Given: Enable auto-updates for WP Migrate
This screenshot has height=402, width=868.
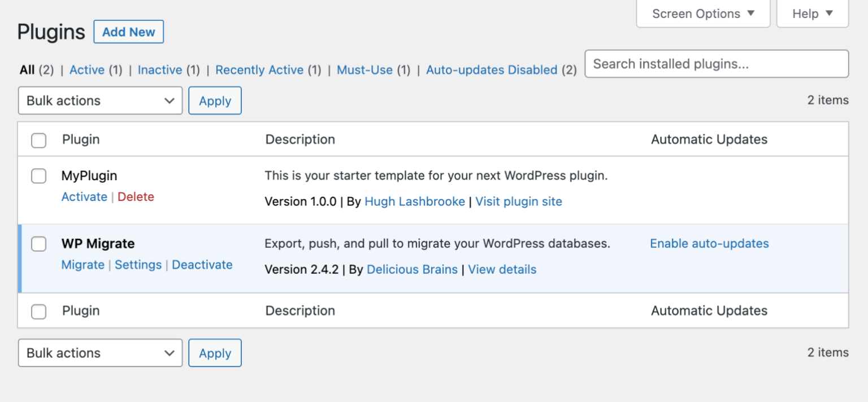Looking at the screenshot, I should [709, 243].
